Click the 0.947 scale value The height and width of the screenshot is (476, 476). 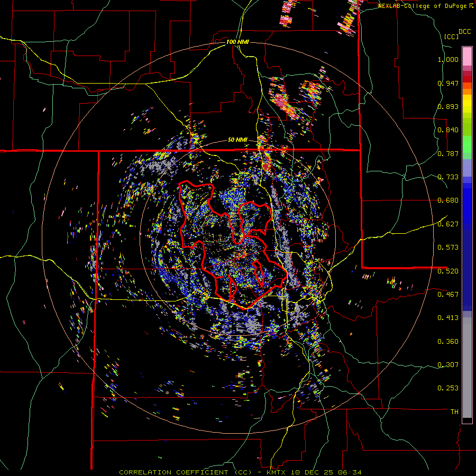coord(448,83)
